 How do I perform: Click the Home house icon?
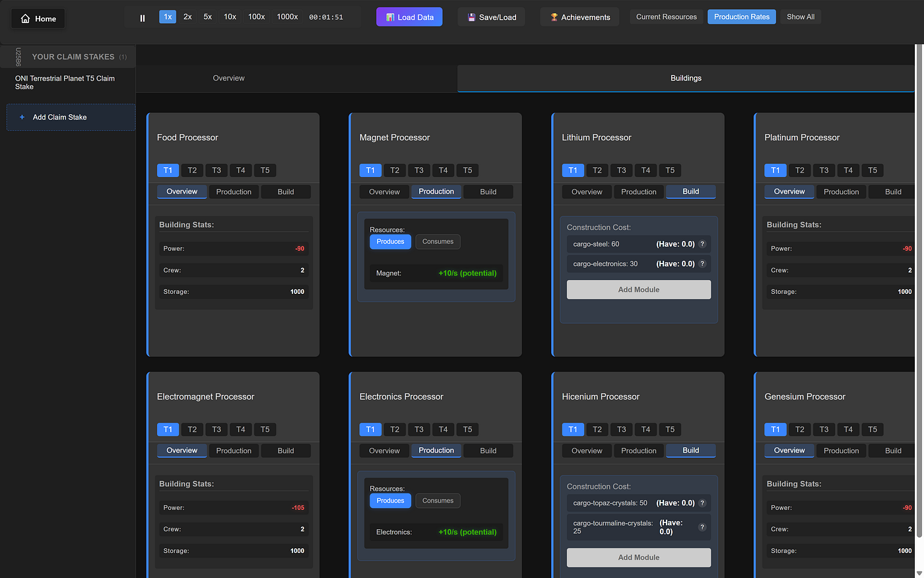pos(26,18)
